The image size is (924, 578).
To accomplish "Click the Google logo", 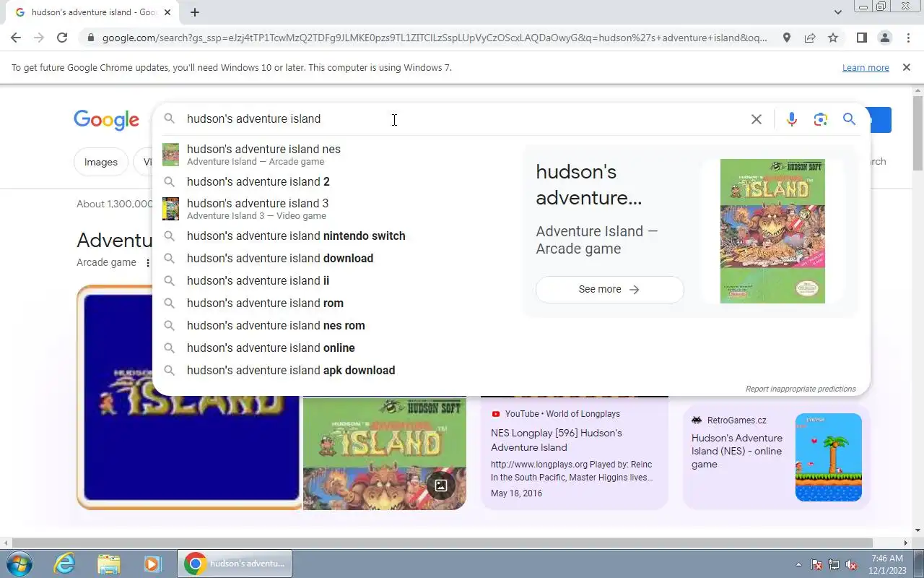I will pos(106,120).
